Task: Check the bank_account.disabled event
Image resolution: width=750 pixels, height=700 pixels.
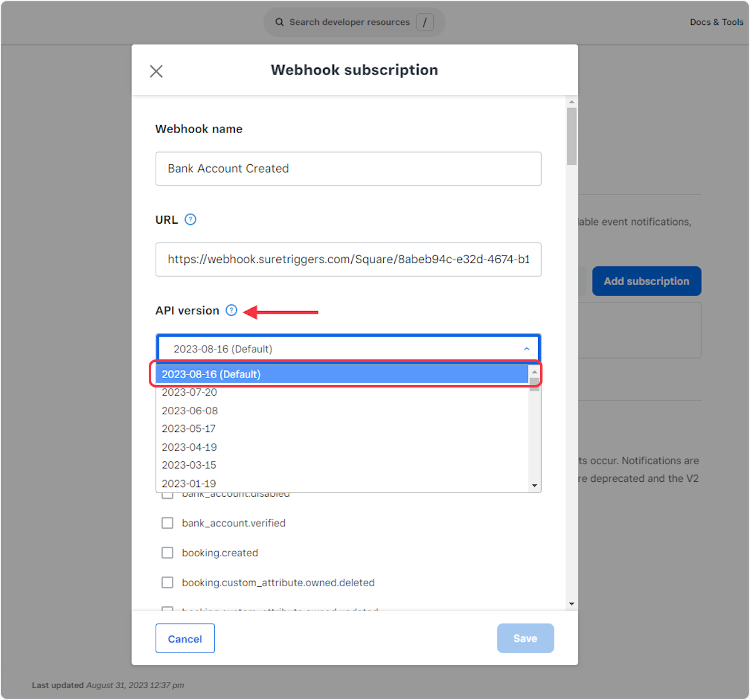Action: (167, 493)
